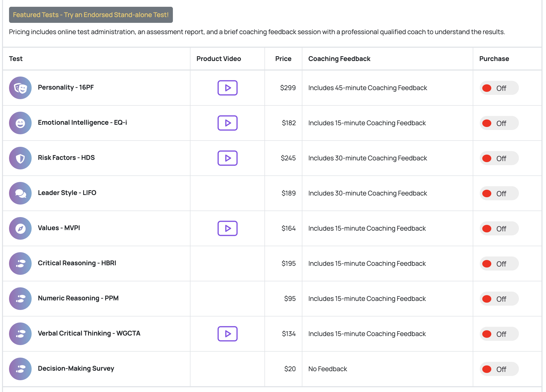Open the Decision-Making Survey test name
This screenshot has height=392, width=546.
coord(76,368)
